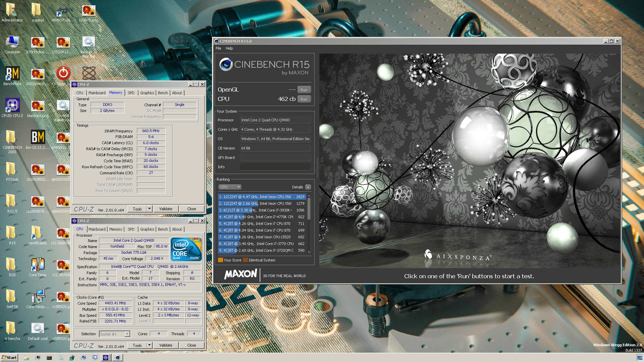Click Close in the lower CPU-Z window
Image resolution: width=644 pixels, height=362 pixels.
click(x=192, y=345)
